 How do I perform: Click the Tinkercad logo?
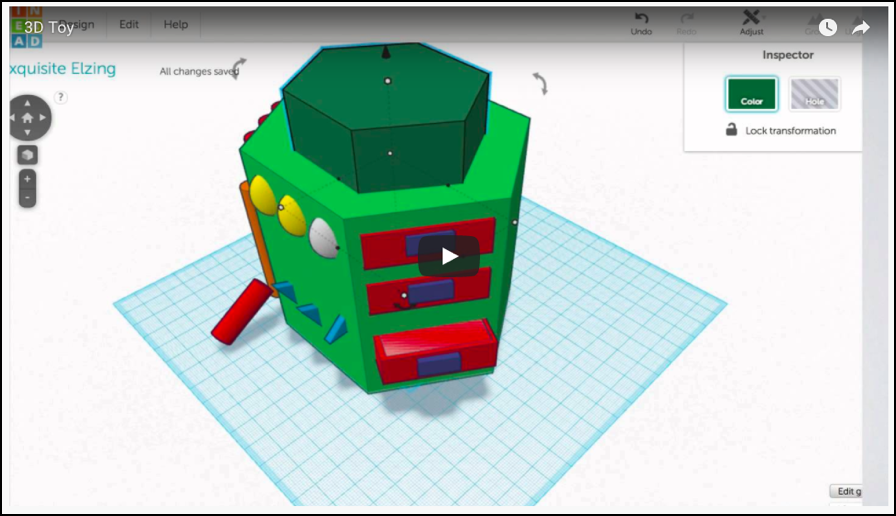26,27
